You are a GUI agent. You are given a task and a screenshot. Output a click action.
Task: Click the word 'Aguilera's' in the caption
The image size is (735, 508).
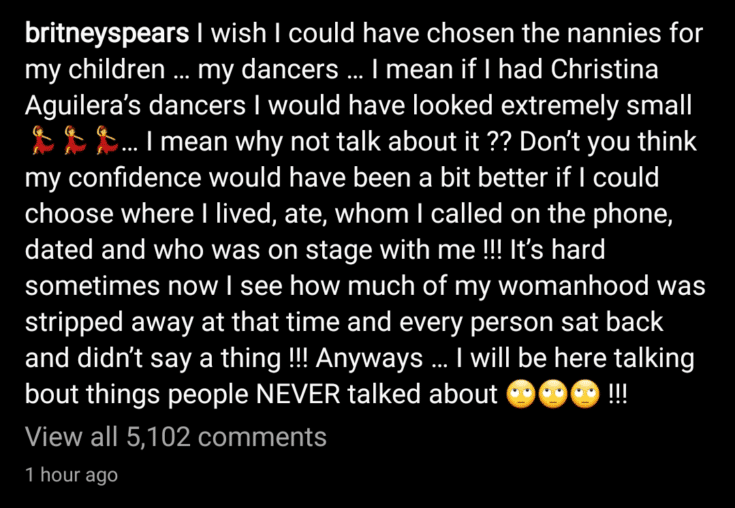click(83, 105)
